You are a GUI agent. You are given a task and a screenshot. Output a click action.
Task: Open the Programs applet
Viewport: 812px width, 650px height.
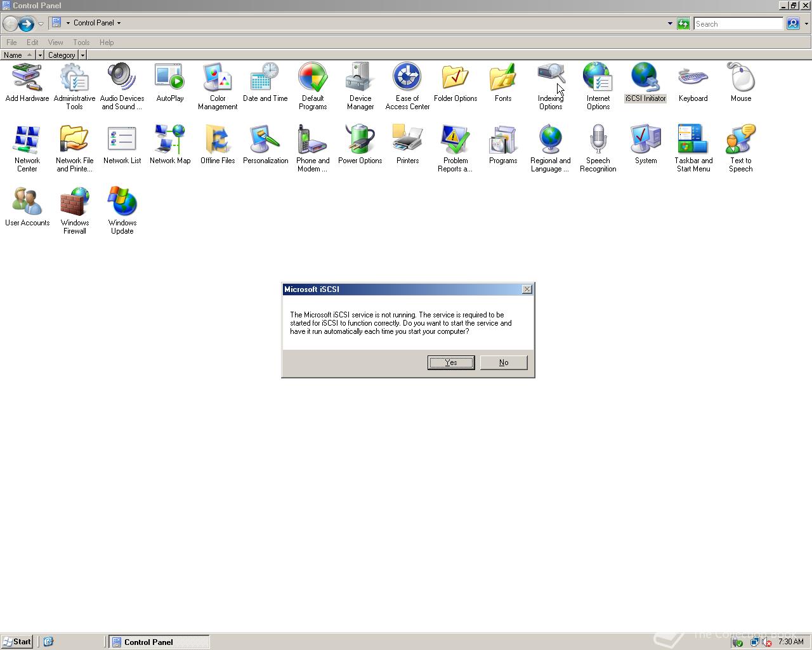(x=503, y=145)
